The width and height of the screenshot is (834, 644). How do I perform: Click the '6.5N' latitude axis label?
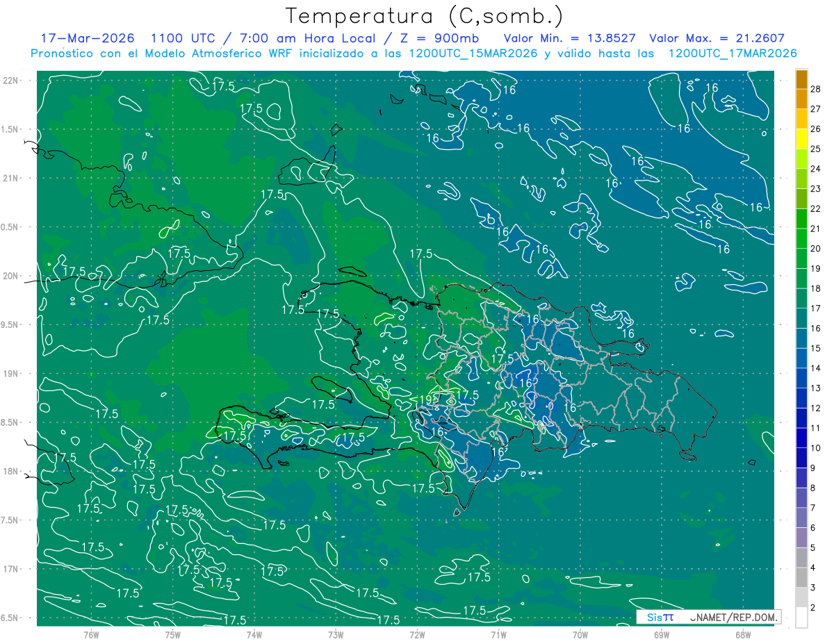(x=9, y=618)
